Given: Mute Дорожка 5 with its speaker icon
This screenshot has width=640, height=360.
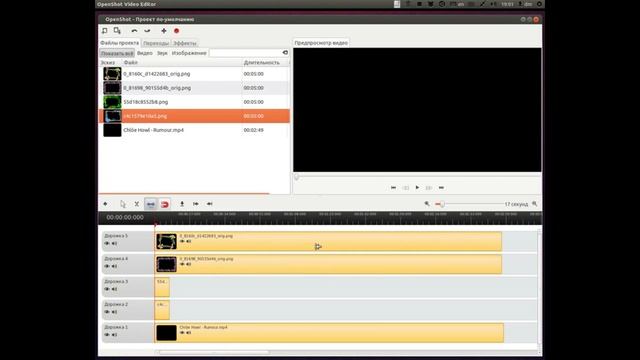Looking at the screenshot, I should coord(115,243).
